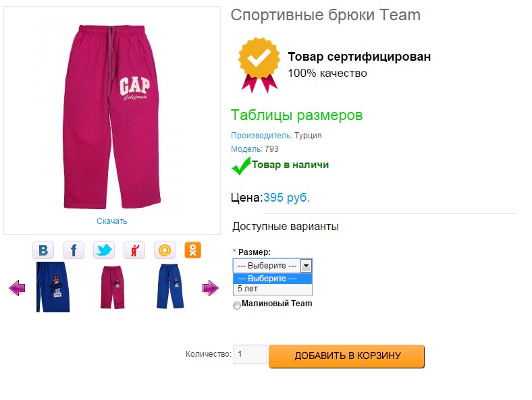Select the highlighted Выберите option in list
This screenshot has height=400, width=532.
tap(273, 279)
